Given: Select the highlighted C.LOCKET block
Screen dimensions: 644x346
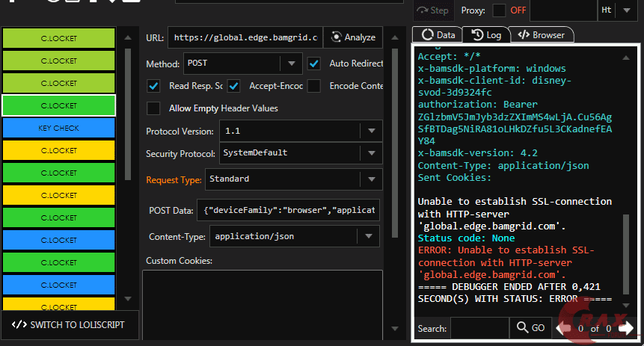Looking at the screenshot, I should pos(58,105).
